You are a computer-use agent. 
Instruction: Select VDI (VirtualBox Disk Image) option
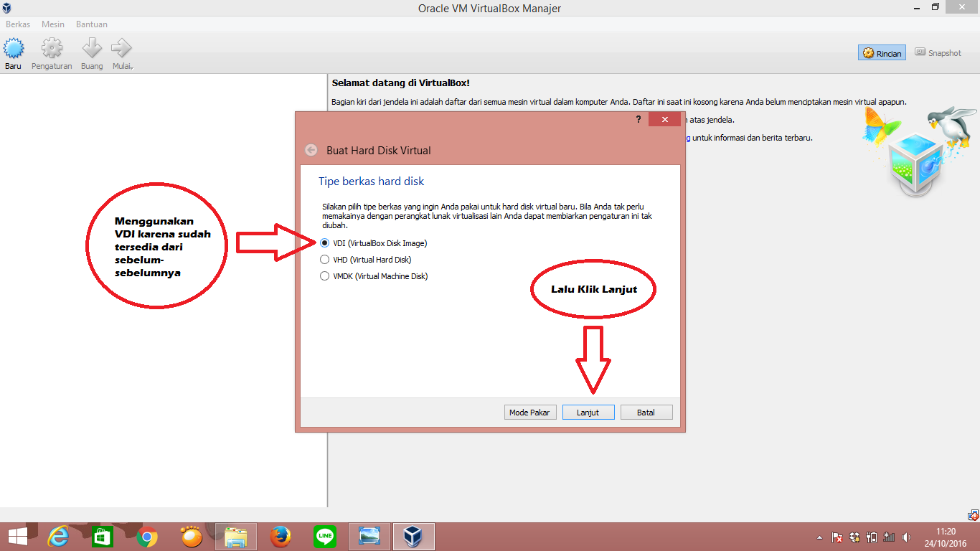(373, 243)
